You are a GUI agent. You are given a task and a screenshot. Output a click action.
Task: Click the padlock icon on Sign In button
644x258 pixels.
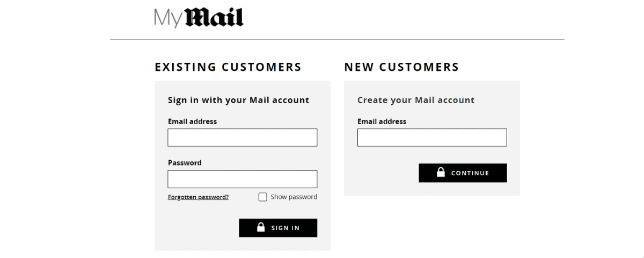tap(261, 227)
